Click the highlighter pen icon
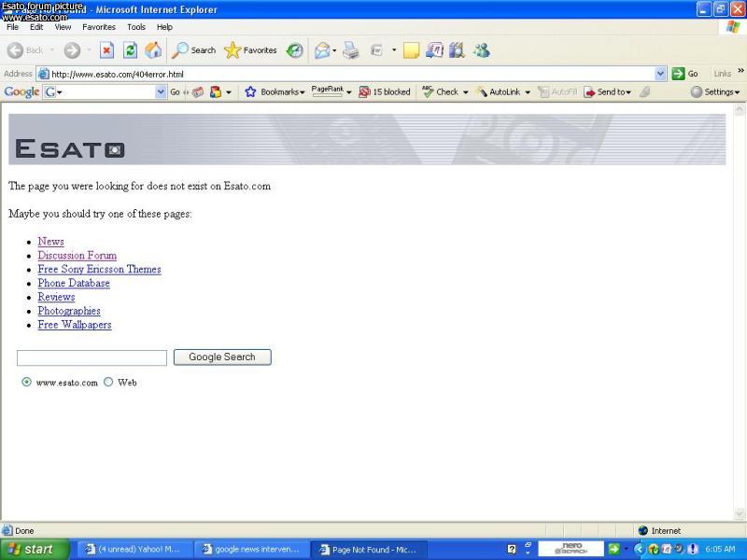The width and height of the screenshot is (747, 560). click(x=644, y=91)
